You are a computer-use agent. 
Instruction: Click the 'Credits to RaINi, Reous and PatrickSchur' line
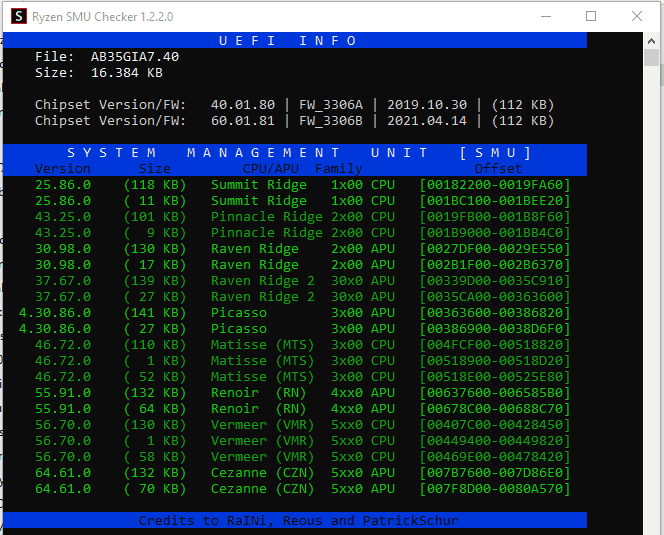pos(299,521)
